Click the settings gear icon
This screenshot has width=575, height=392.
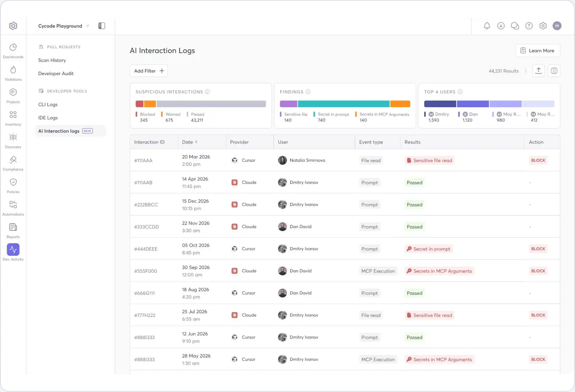point(543,26)
